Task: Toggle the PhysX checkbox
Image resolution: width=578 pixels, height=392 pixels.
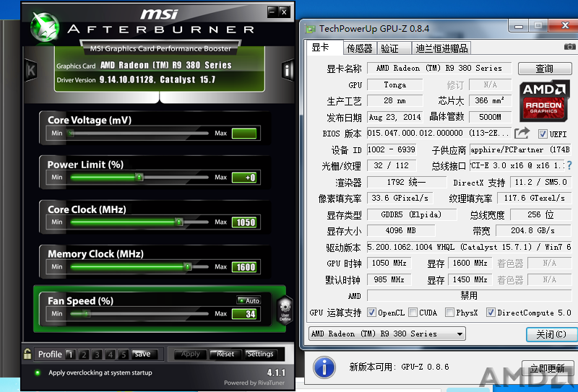Action: (449, 313)
